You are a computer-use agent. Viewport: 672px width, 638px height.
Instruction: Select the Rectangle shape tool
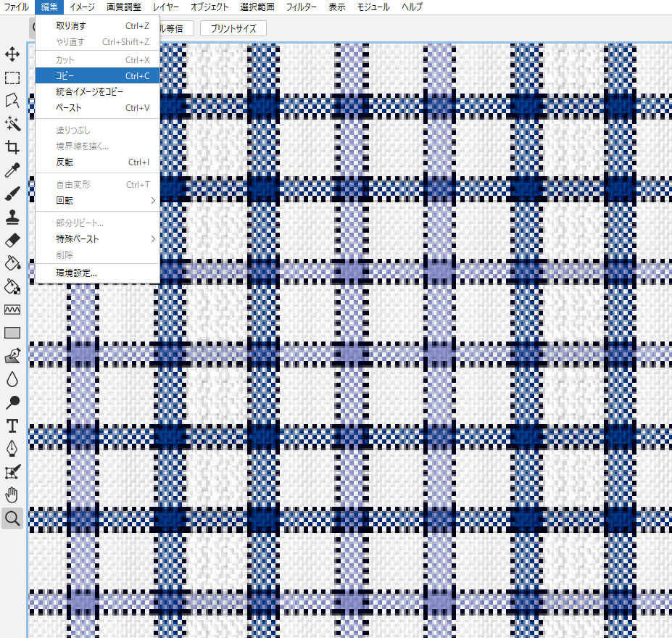click(x=12, y=333)
